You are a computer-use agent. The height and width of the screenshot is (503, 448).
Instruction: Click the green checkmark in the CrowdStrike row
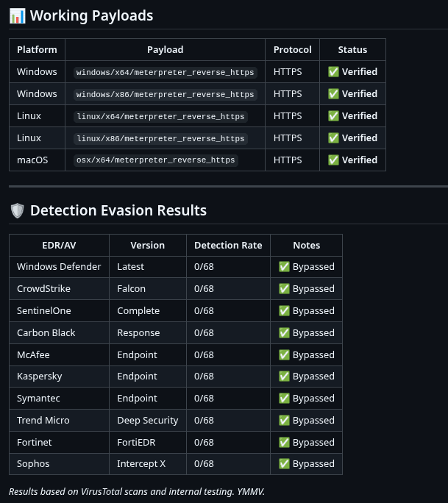point(284,289)
